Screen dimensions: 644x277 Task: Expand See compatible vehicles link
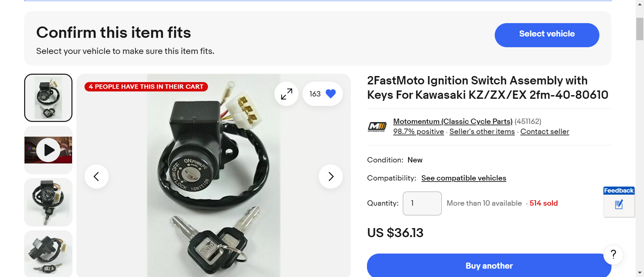click(x=464, y=178)
